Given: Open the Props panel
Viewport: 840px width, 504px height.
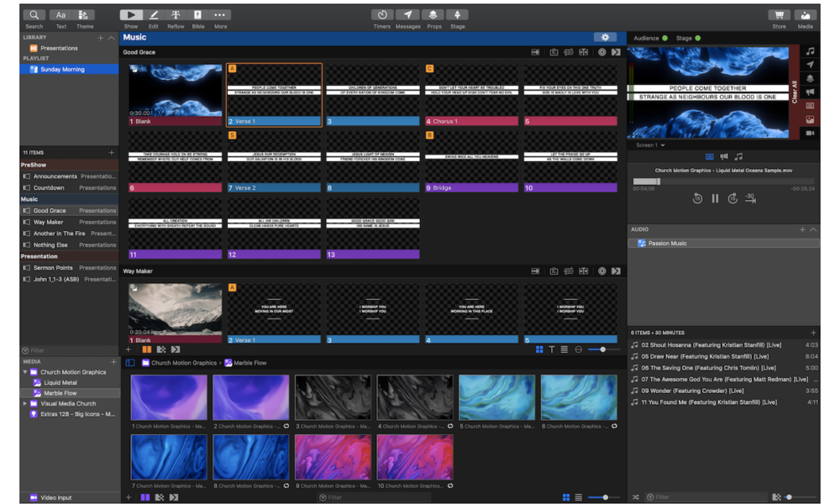Looking at the screenshot, I should pyautogui.click(x=433, y=15).
